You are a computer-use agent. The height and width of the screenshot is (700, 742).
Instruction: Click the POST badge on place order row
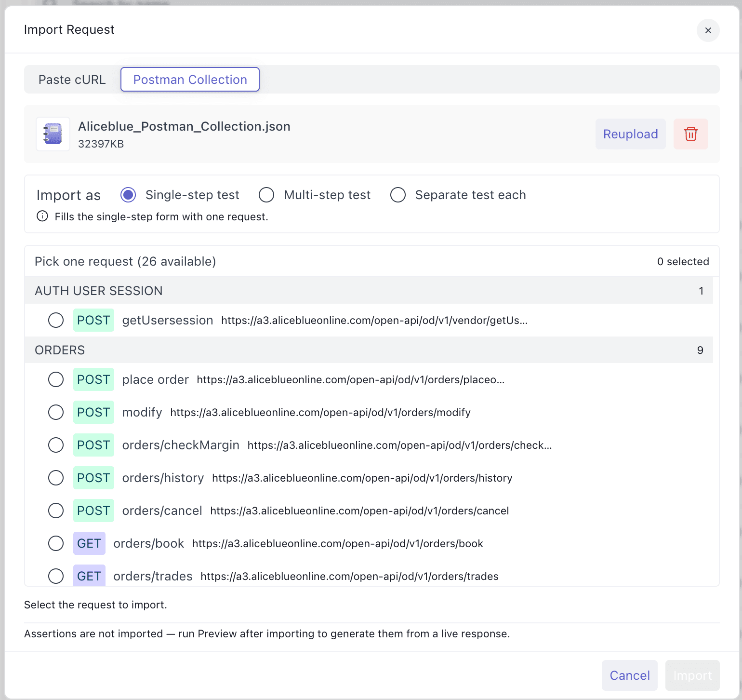coord(93,379)
